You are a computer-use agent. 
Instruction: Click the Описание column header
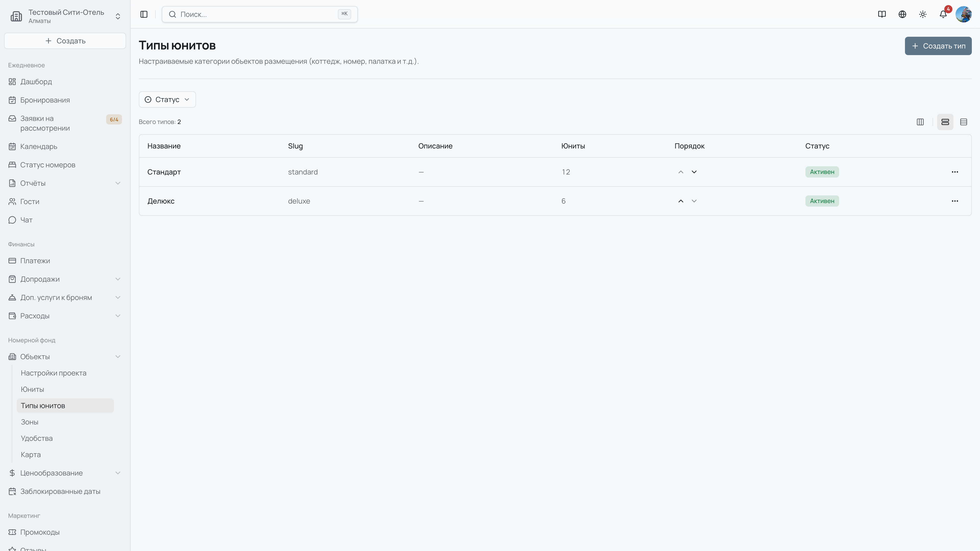click(435, 146)
